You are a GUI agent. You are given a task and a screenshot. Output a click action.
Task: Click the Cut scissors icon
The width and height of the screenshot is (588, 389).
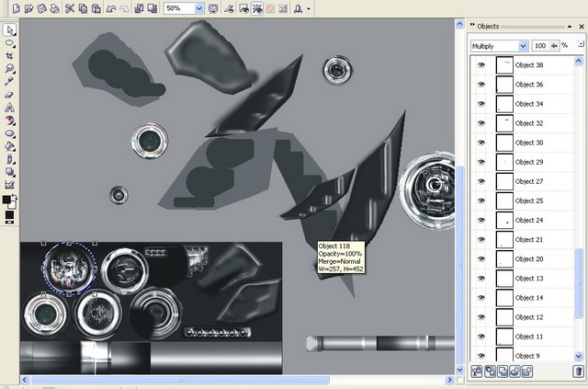69,8
